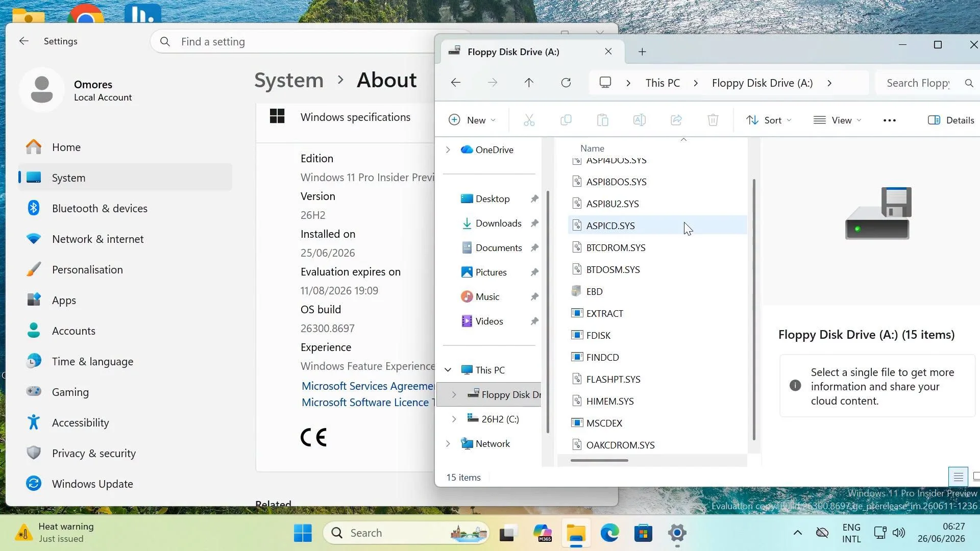This screenshot has height=551, width=980.
Task: Go up one folder level in File Explorer
Action: pyautogui.click(x=529, y=83)
